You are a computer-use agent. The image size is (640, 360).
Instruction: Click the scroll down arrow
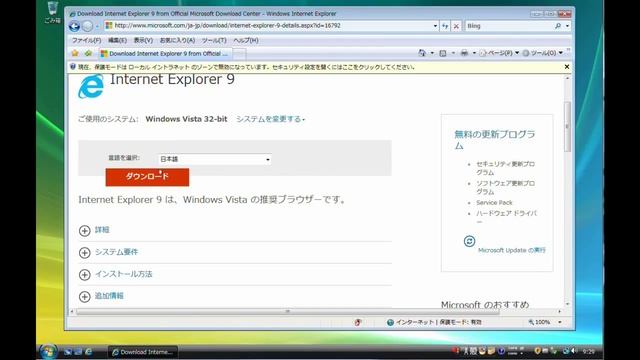click(567, 304)
